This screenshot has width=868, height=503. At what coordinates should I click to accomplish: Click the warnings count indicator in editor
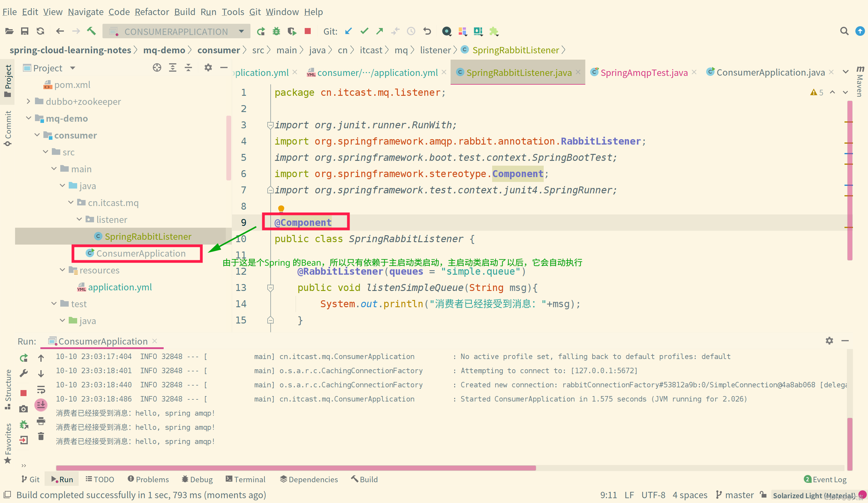coord(817,92)
